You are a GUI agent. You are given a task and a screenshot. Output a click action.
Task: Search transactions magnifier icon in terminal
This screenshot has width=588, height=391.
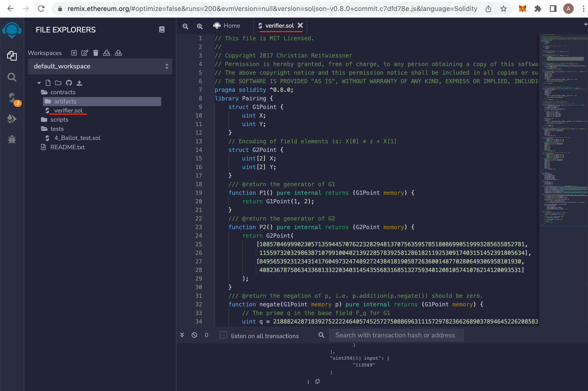click(321, 335)
